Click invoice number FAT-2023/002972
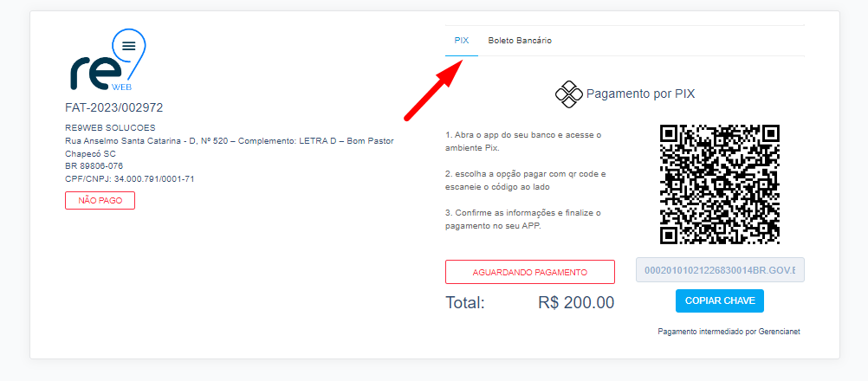This screenshot has height=381, width=868. pyautogui.click(x=114, y=107)
